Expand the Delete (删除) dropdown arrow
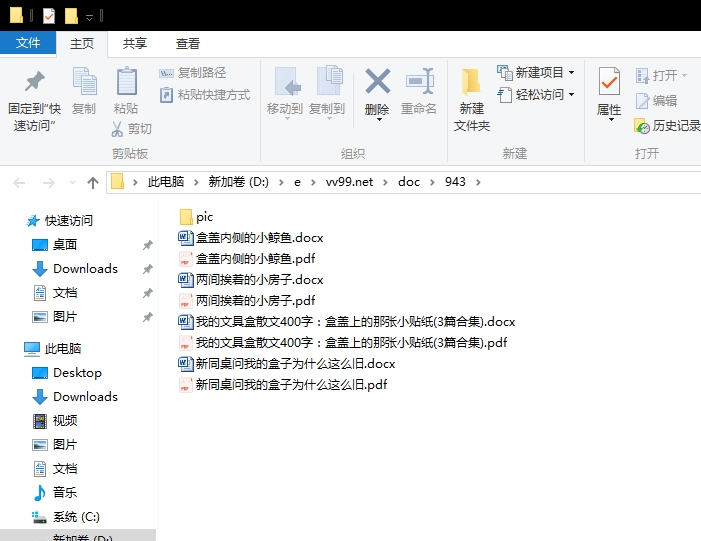This screenshot has width=701, height=541. [379, 119]
